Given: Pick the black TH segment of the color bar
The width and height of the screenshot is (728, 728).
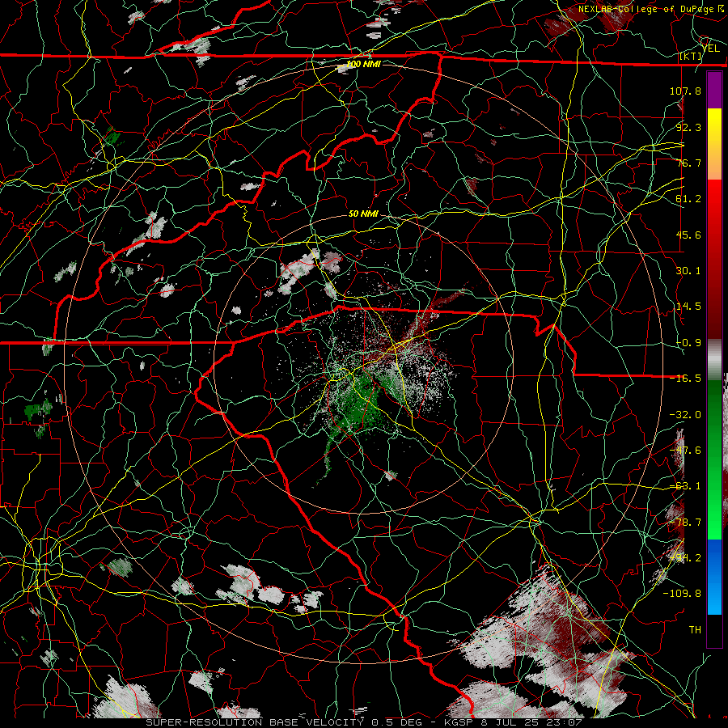Looking at the screenshot, I should [714, 630].
